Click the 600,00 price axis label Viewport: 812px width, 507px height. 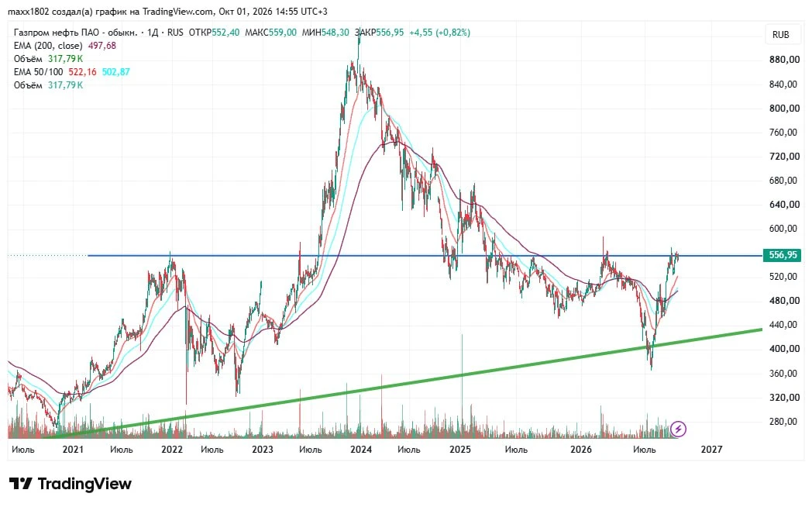784,229
